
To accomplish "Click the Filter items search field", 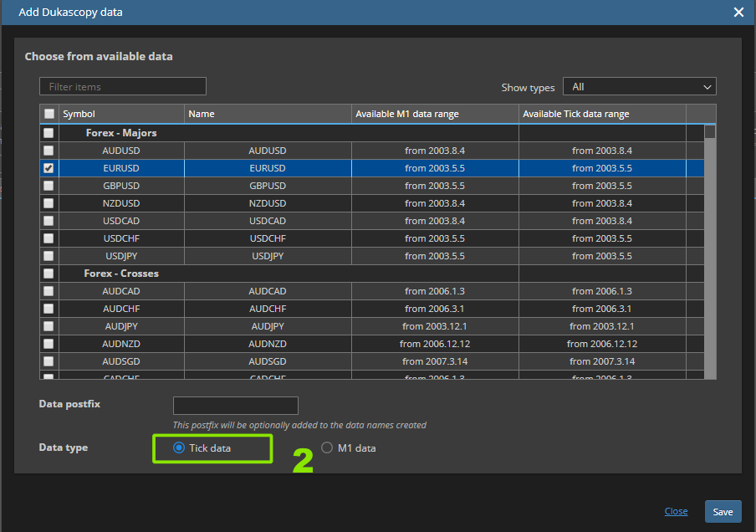I will tap(123, 86).
